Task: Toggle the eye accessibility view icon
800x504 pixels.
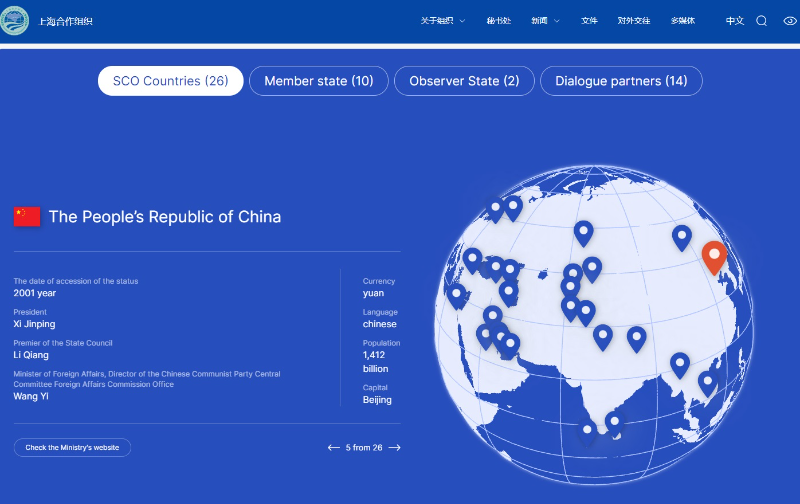Action: (x=791, y=20)
